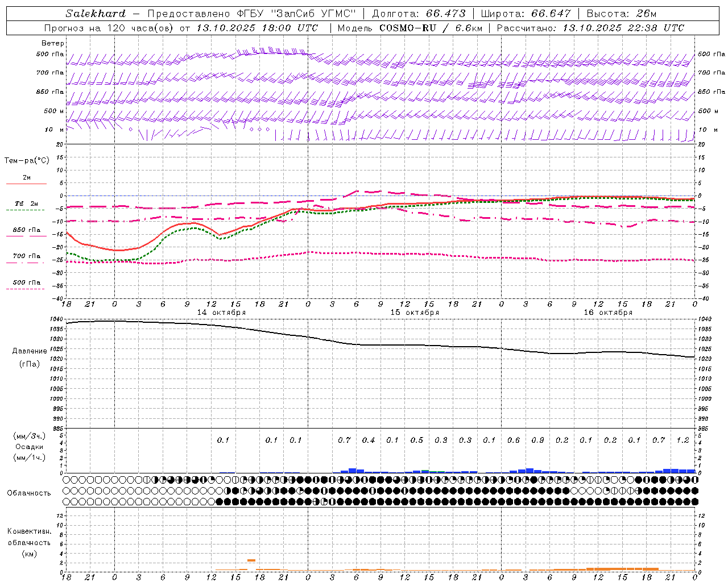The width and height of the screenshot is (728, 582).
Task: Click the 700 гПа temperature legend entry
Action: [27, 256]
